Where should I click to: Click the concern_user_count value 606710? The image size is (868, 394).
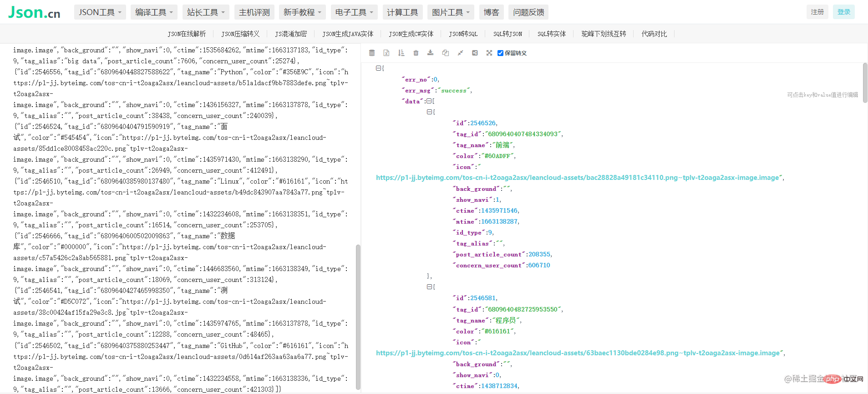click(539, 266)
